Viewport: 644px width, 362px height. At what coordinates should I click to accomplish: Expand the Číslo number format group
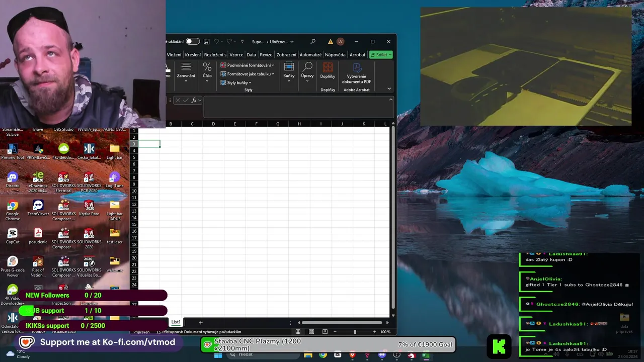click(207, 71)
